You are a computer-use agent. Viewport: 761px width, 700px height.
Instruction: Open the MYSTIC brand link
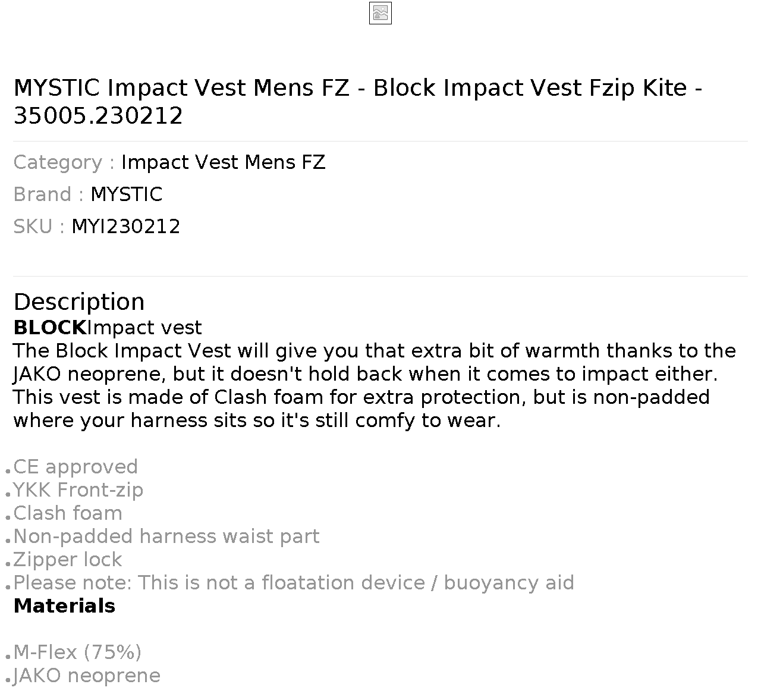click(127, 194)
